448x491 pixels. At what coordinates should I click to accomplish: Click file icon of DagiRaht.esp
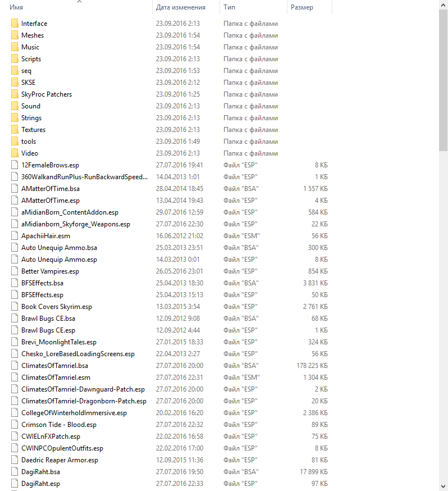15,484
